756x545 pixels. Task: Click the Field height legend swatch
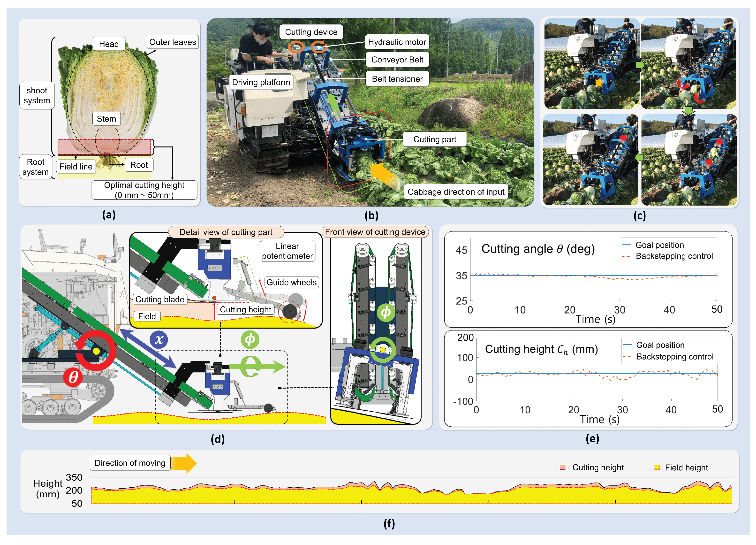[657, 467]
